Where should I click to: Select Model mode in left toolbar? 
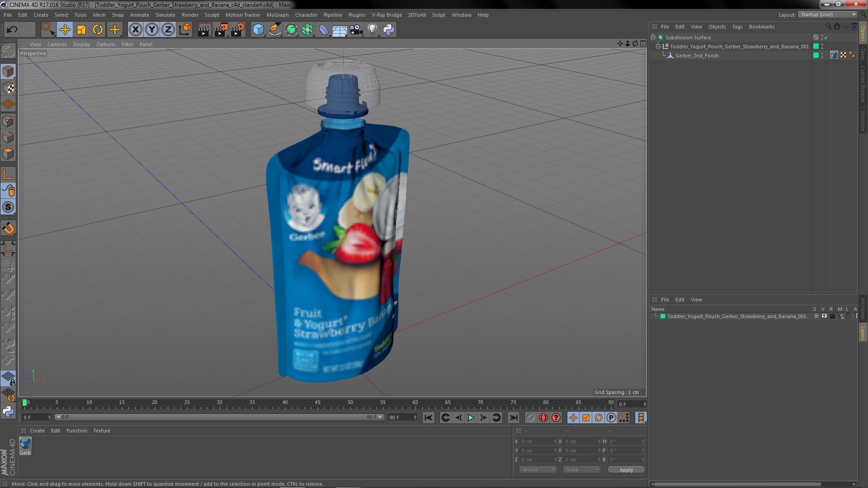(8, 72)
